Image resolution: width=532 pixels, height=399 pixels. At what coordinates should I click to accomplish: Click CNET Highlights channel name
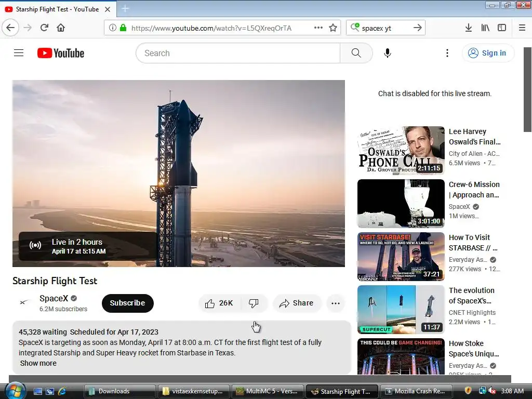[x=472, y=312]
